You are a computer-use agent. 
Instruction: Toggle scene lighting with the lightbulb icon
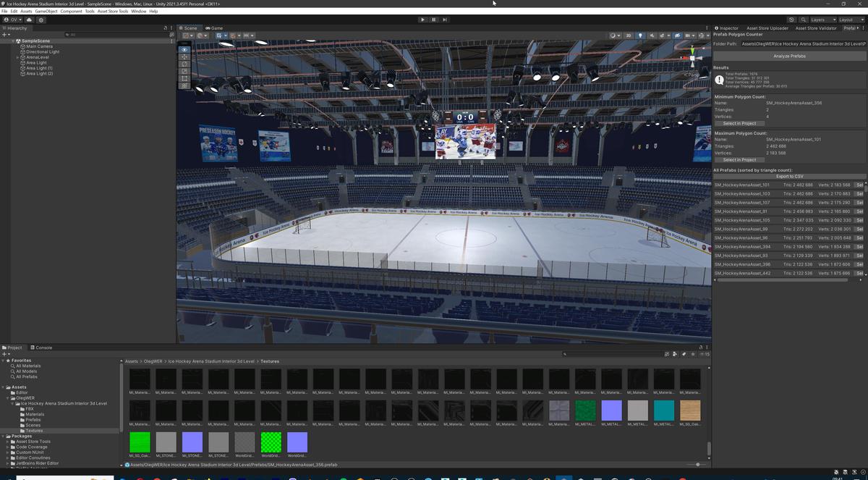coord(640,35)
